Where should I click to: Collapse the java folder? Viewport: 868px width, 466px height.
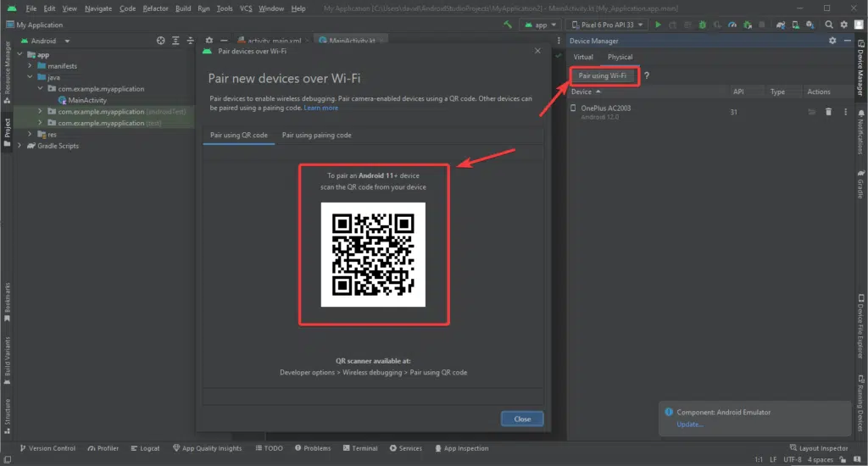(x=30, y=77)
